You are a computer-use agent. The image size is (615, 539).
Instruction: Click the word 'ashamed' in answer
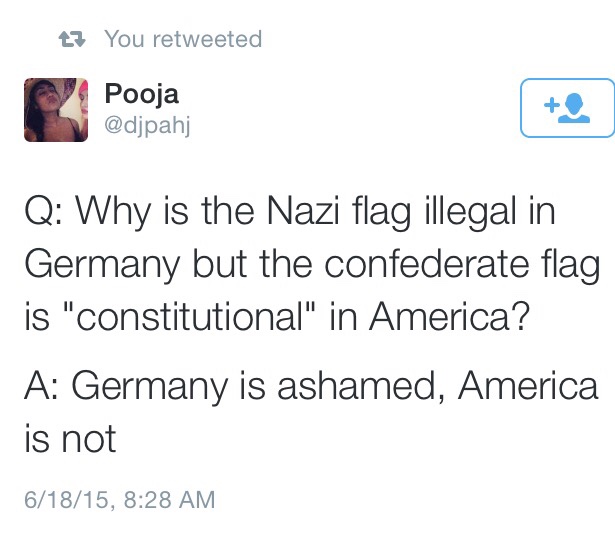click(x=361, y=386)
